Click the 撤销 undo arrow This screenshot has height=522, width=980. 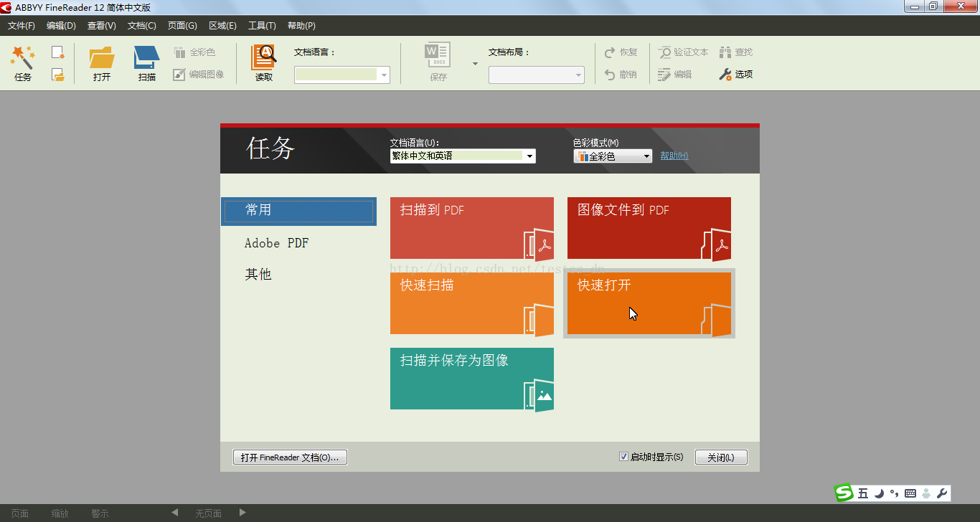[611, 75]
